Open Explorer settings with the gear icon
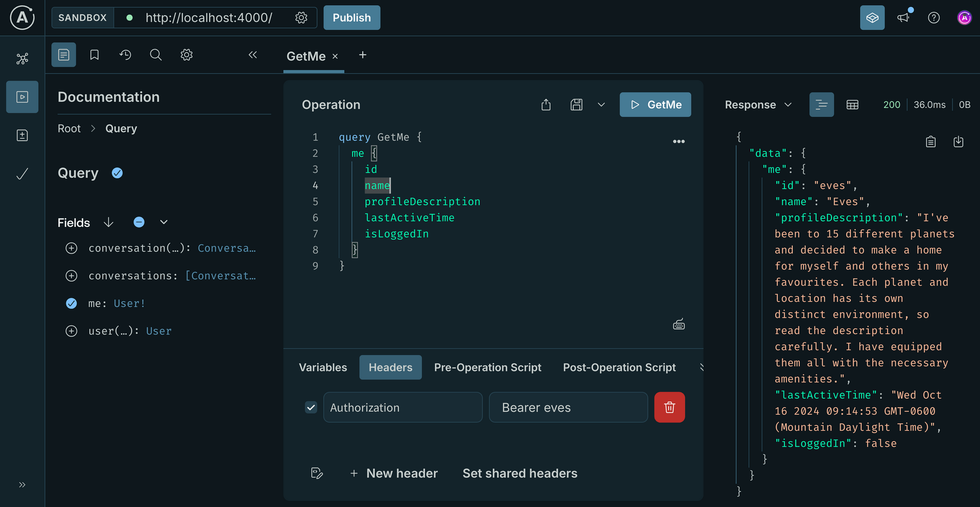980x507 pixels. (186, 55)
